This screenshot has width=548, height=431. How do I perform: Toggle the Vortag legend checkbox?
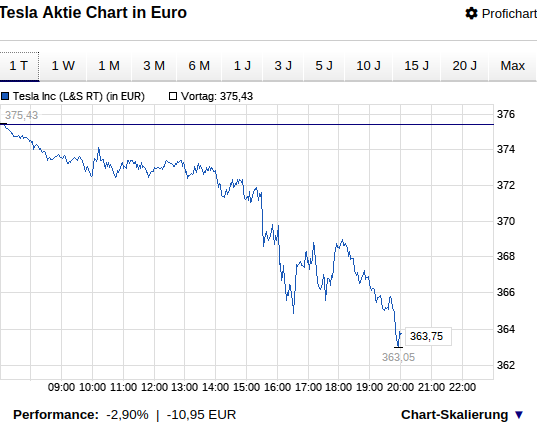pyautogui.click(x=173, y=96)
